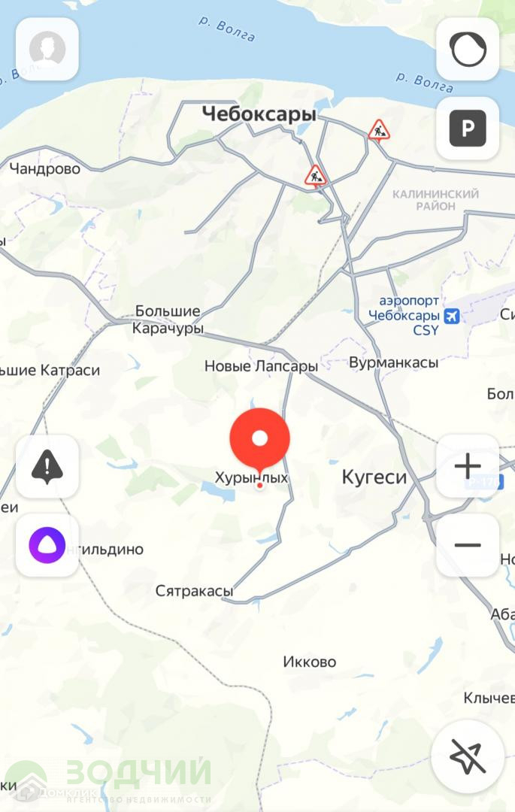
Task: Select the Большие Карачуры label
Action: click(168, 320)
